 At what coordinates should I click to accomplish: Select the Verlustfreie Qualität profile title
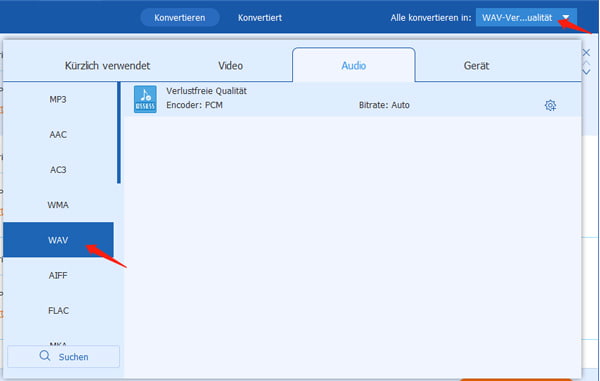pyautogui.click(x=206, y=91)
